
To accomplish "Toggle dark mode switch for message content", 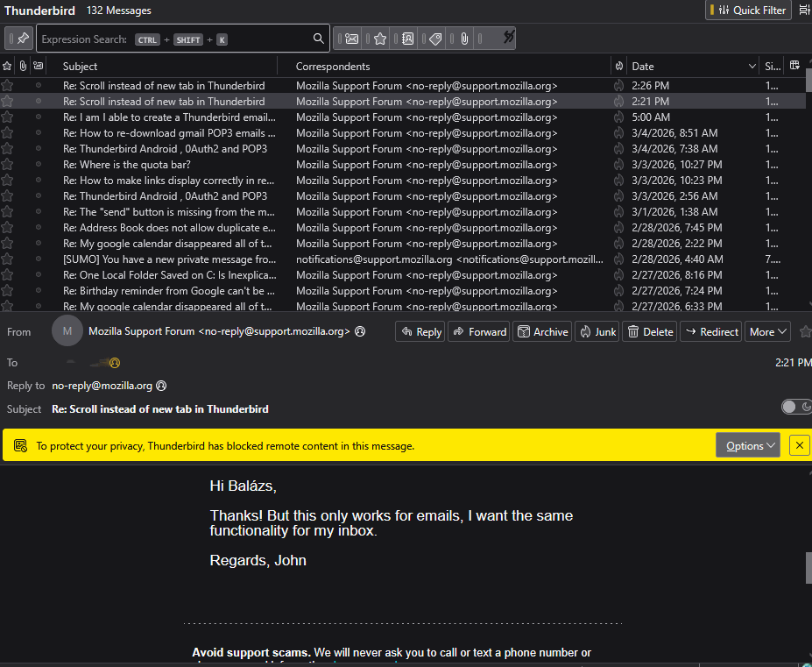I will coord(796,407).
